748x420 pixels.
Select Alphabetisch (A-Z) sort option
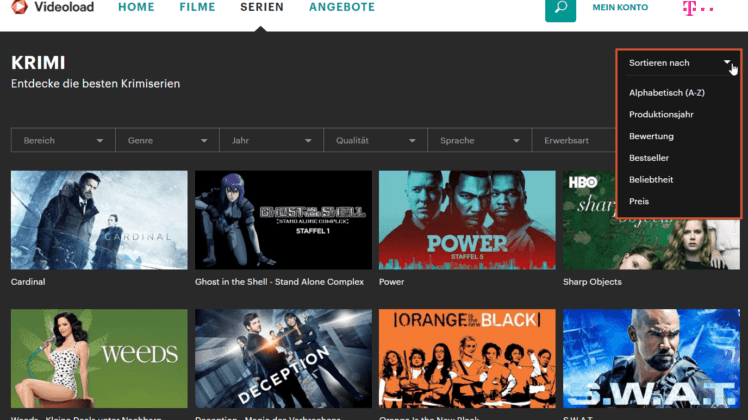(x=666, y=93)
